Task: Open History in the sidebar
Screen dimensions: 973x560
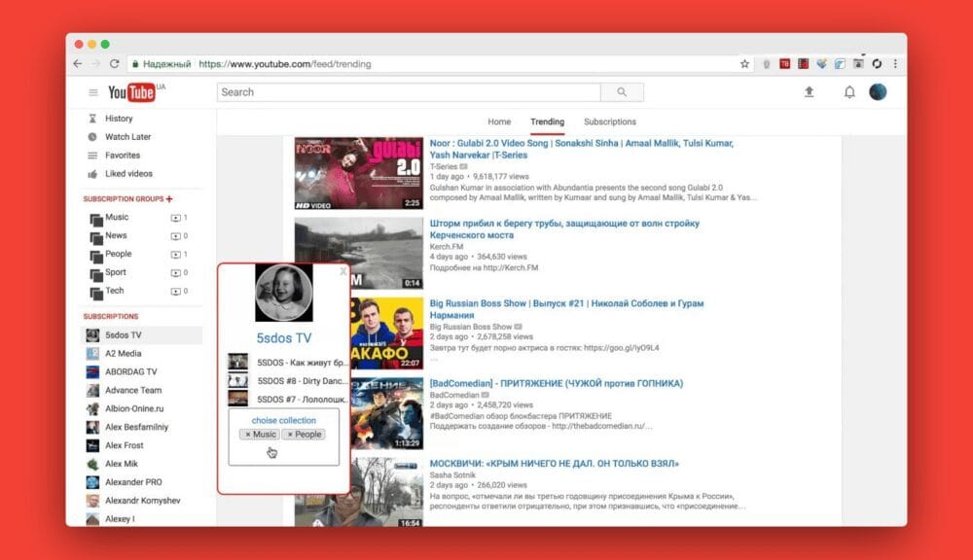Action: pos(119,119)
